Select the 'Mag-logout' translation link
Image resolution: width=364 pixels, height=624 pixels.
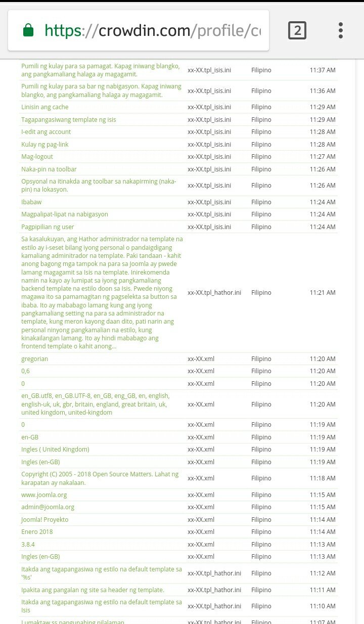pyautogui.click(x=37, y=157)
